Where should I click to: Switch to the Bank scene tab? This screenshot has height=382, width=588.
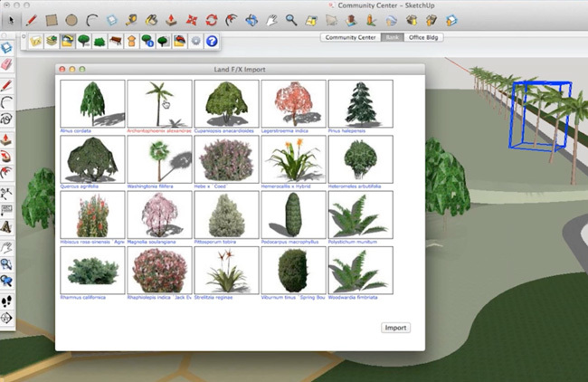(x=391, y=38)
